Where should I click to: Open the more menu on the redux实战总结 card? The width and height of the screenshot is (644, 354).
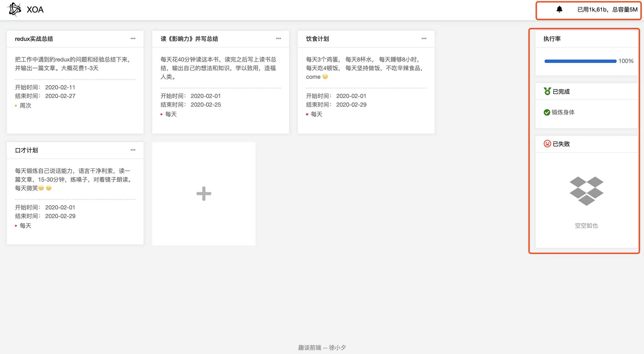(x=133, y=38)
